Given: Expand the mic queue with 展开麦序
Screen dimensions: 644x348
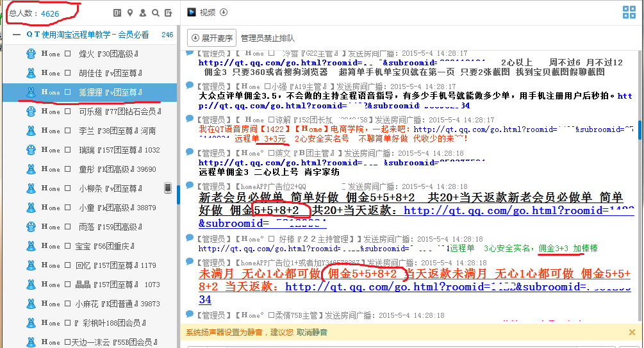Looking at the screenshot, I should point(211,38).
